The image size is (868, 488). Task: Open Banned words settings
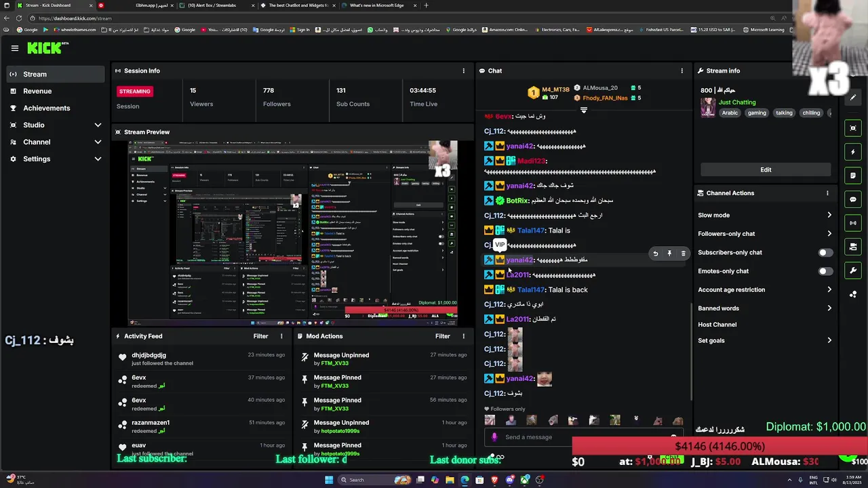pos(765,308)
